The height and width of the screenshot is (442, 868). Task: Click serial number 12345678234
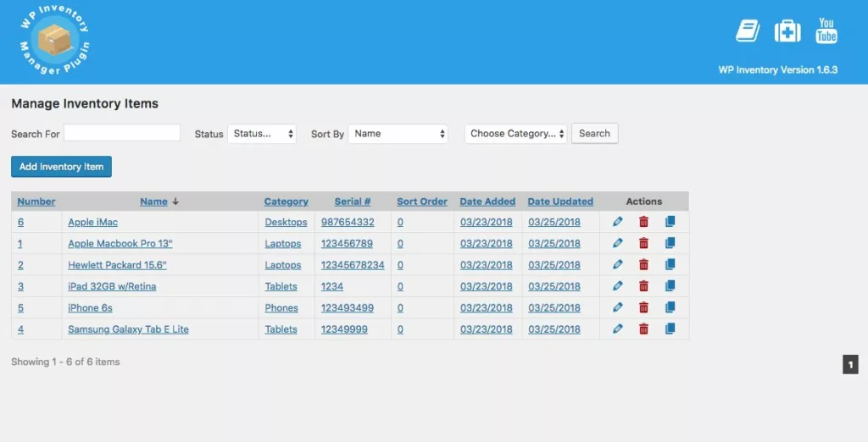pos(353,265)
